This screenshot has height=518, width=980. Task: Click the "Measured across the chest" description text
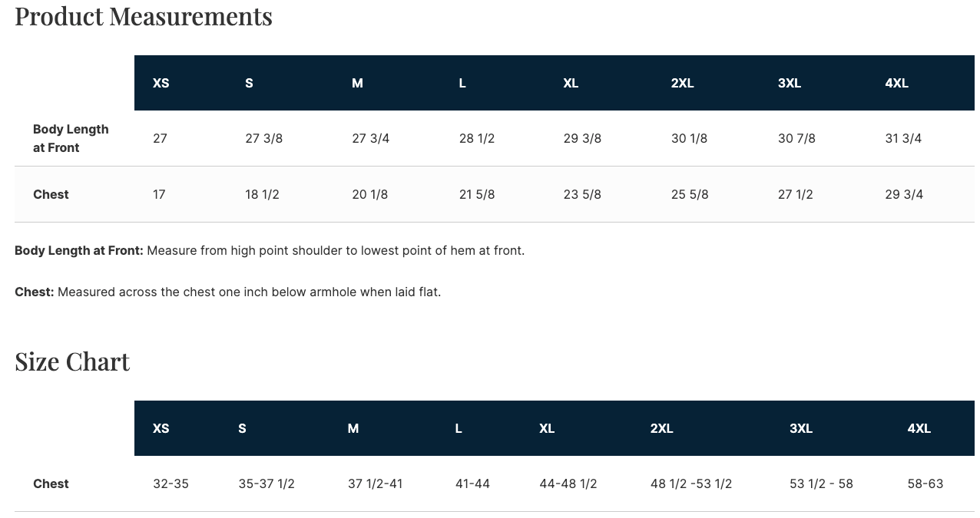[249, 292]
